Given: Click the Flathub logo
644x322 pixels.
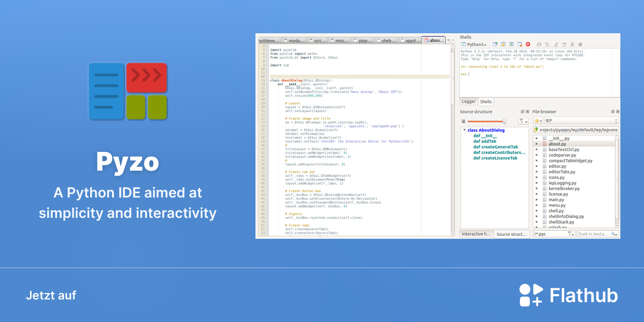Looking at the screenshot, I should pyautogui.click(x=568, y=295).
